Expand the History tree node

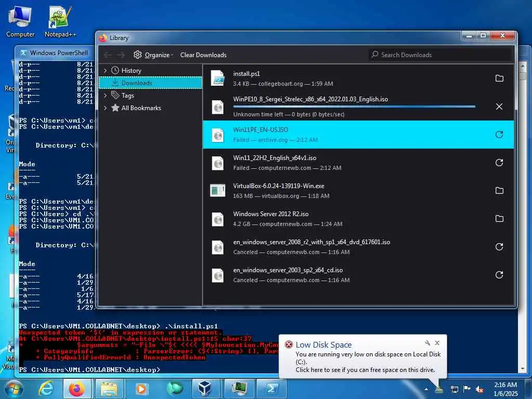(x=105, y=70)
